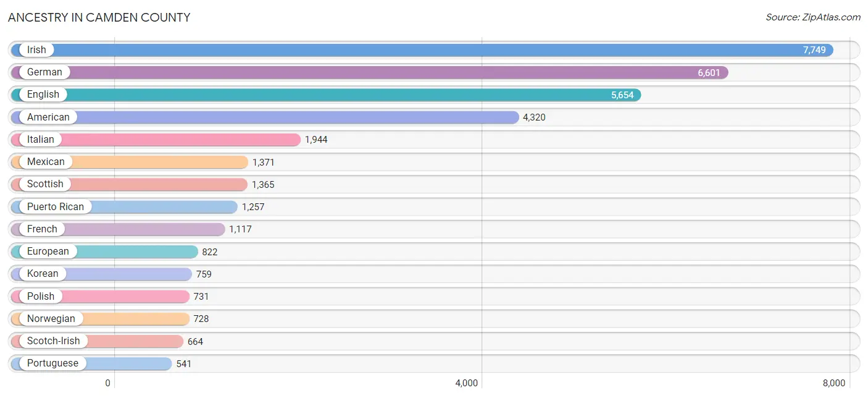Click the Portuguese bar label
Screen dimensions: 868x398
tap(52, 363)
